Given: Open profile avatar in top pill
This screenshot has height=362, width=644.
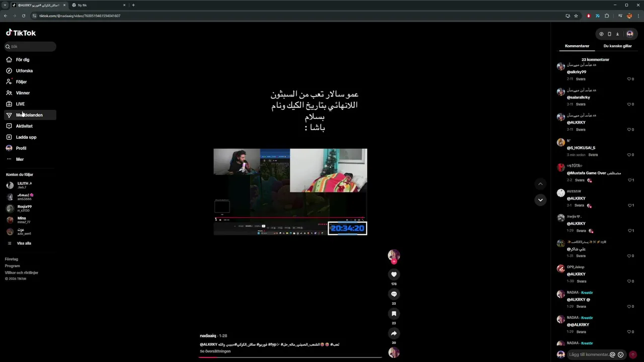Looking at the screenshot, I should coord(629,34).
